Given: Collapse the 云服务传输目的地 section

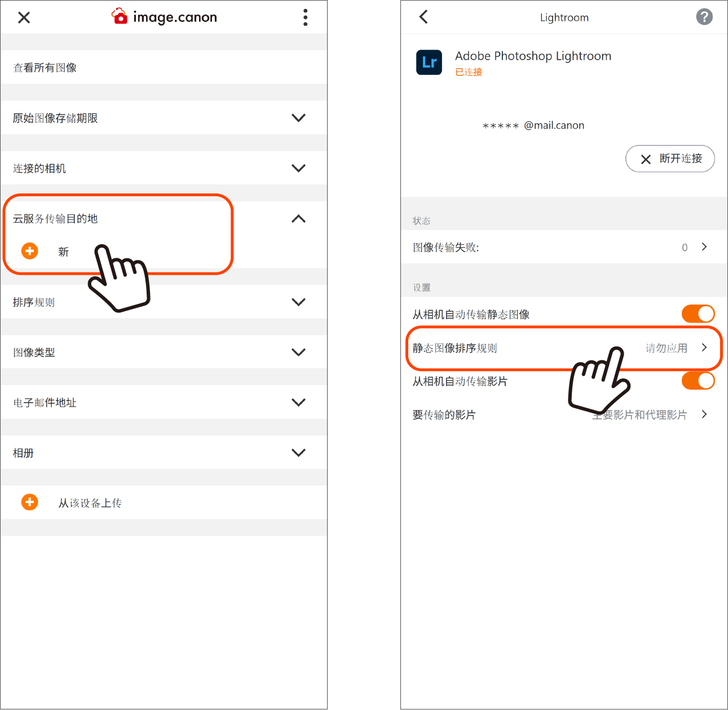Looking at the screenshot, I should click(298, 219).
